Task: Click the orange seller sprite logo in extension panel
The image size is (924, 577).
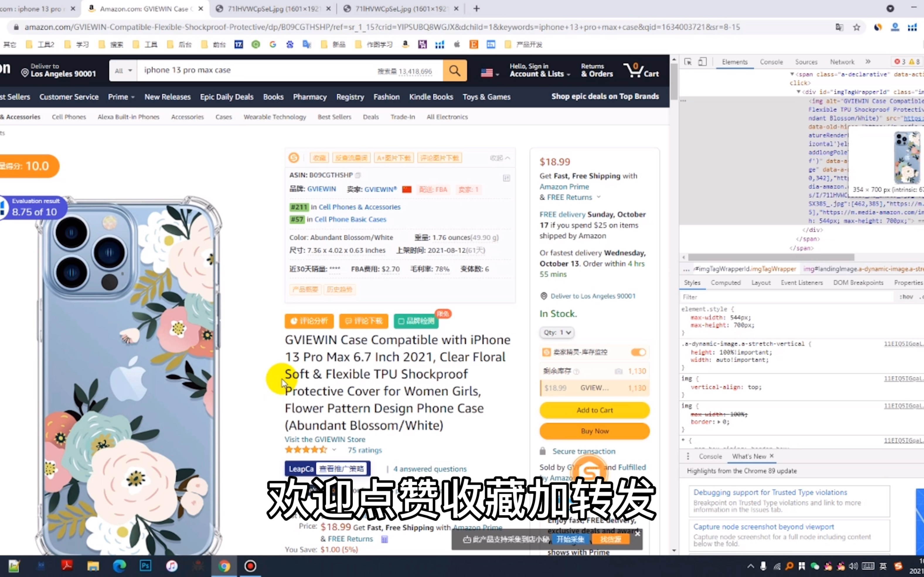Action: (x=294, y=158)
